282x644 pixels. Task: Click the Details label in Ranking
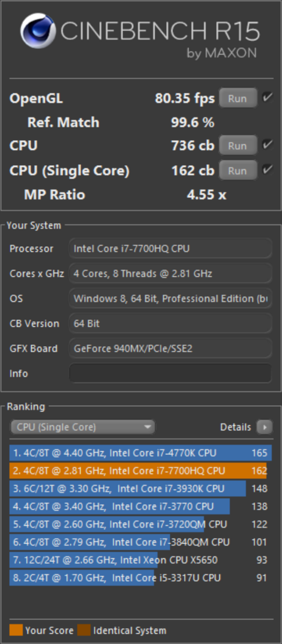pos(235,427)
